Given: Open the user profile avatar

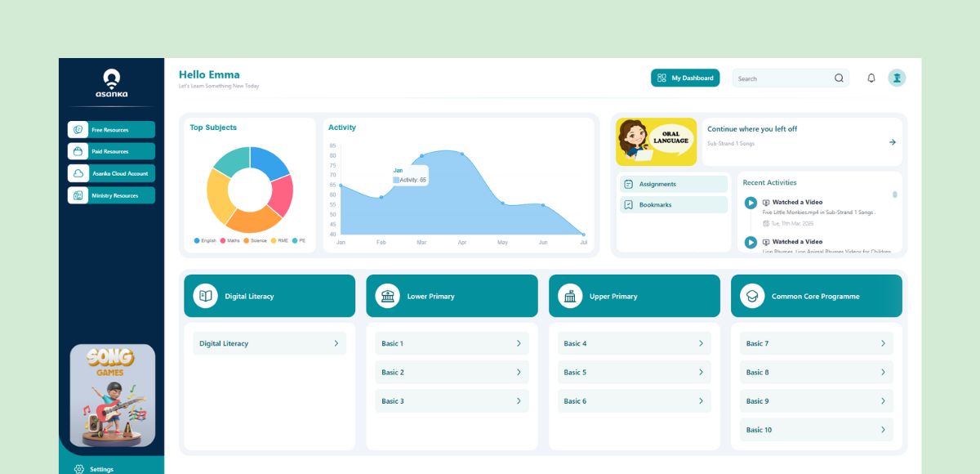Looking at the screenshot, I should (897, 78).
